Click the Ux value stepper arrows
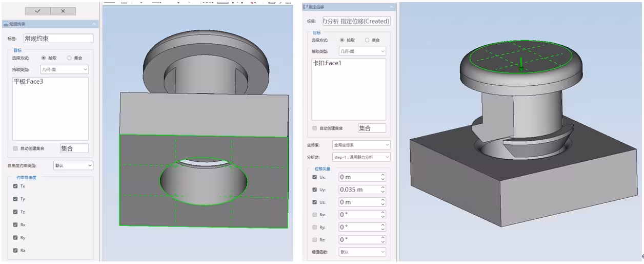644x264 pixels. click(x=383, y=177)
